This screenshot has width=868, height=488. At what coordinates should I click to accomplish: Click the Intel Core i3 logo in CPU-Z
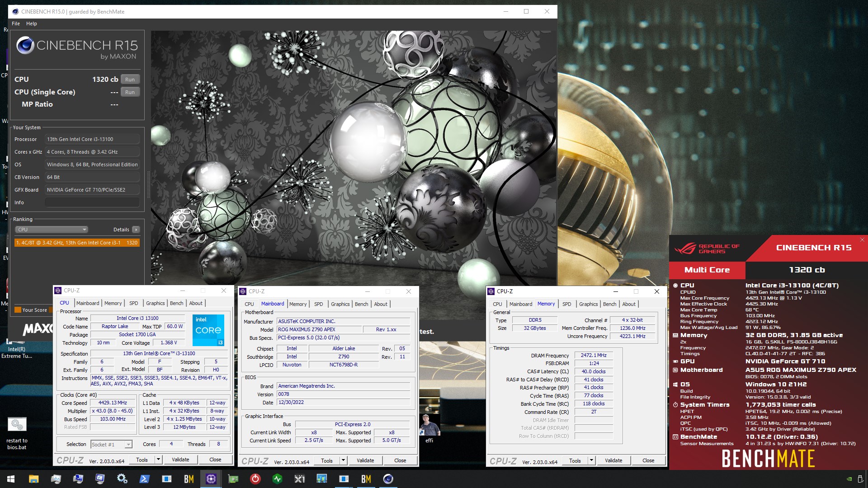(208, 330)
